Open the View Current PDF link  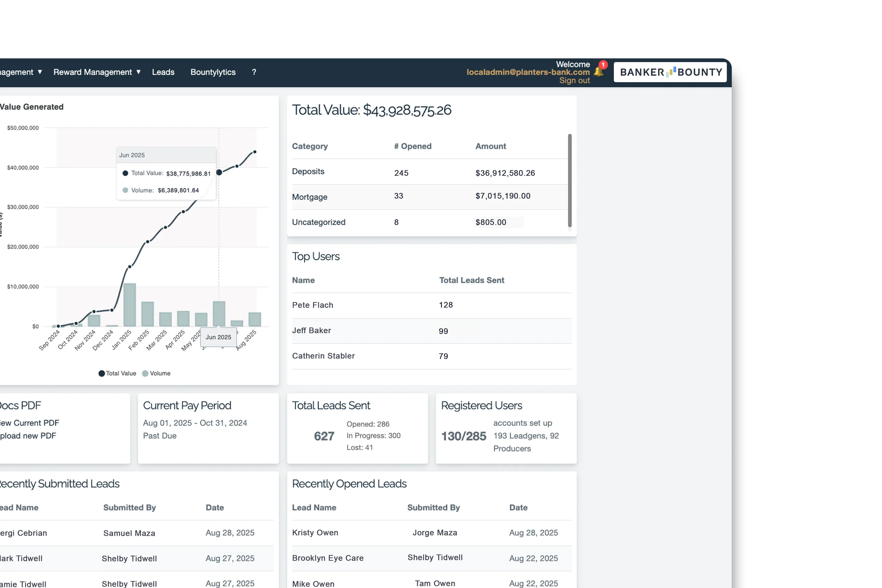click(30, 423)
